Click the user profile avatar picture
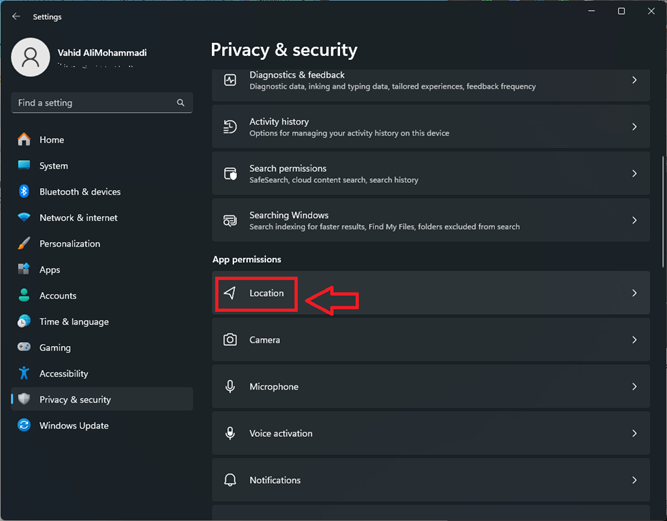The height and width of the screenshot is (521, 667). [30, 57]
